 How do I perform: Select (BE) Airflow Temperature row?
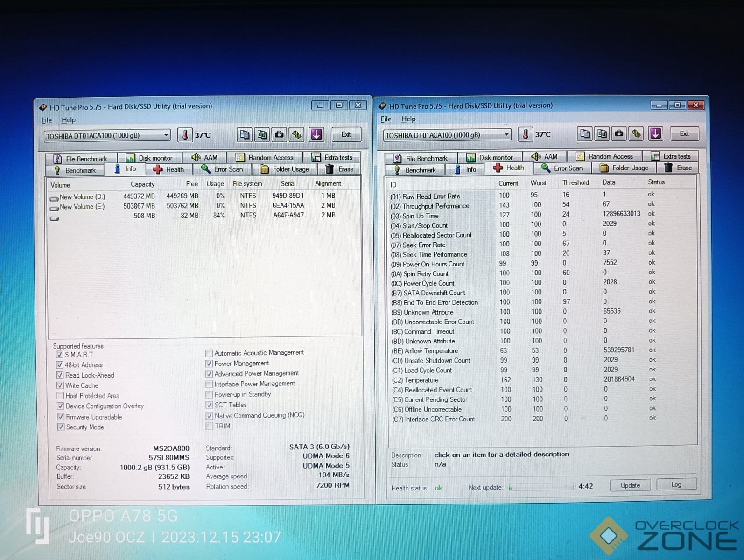point(524,351)
